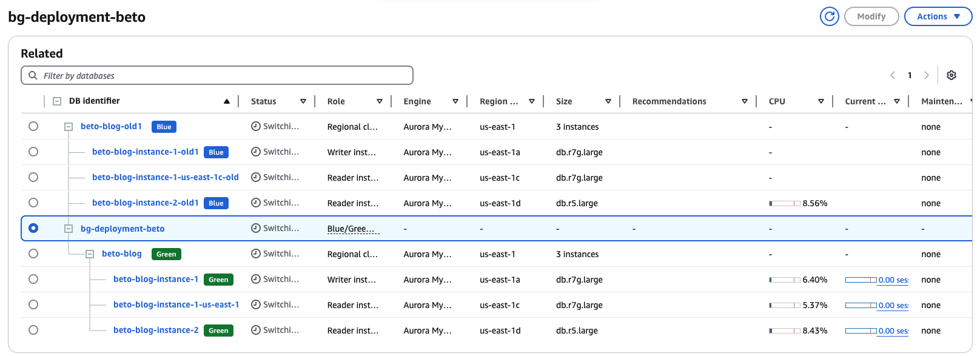Open the beto-blog-instance-1 link

156,279
